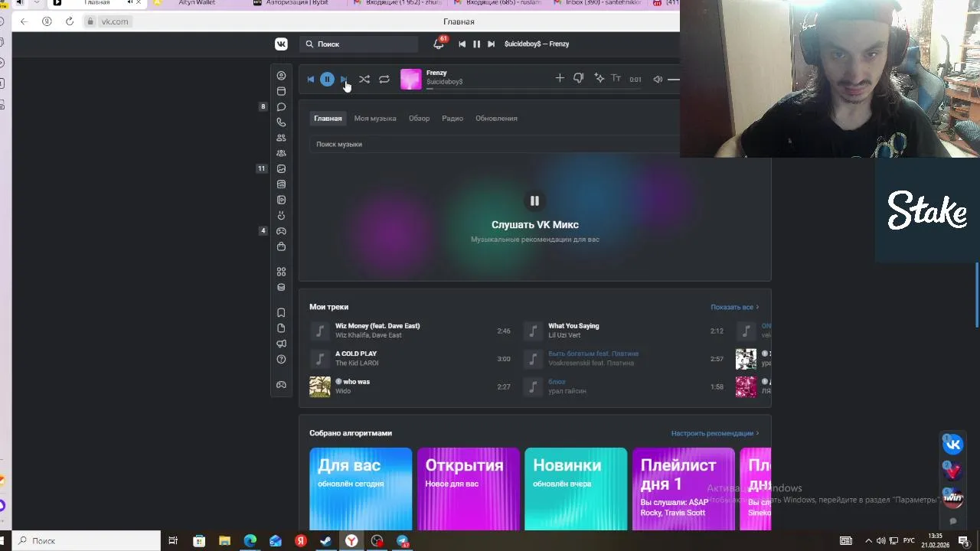Adjust the volume slider
The width and height of the screenshot is (980, 551).
[673, 79]
